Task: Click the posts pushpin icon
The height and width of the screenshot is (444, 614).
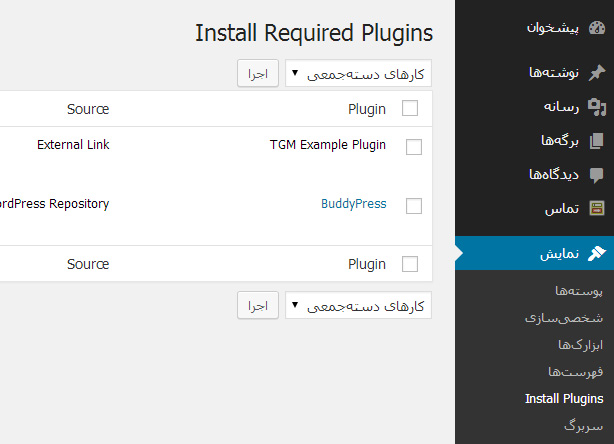Action: coord(597,73)
